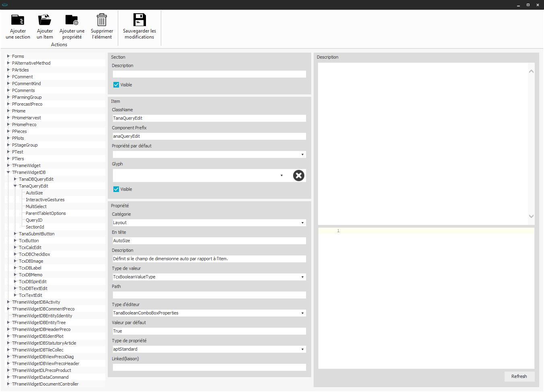
Task: Clear the Glyph with the X icon
Action: tap(298, 176)
